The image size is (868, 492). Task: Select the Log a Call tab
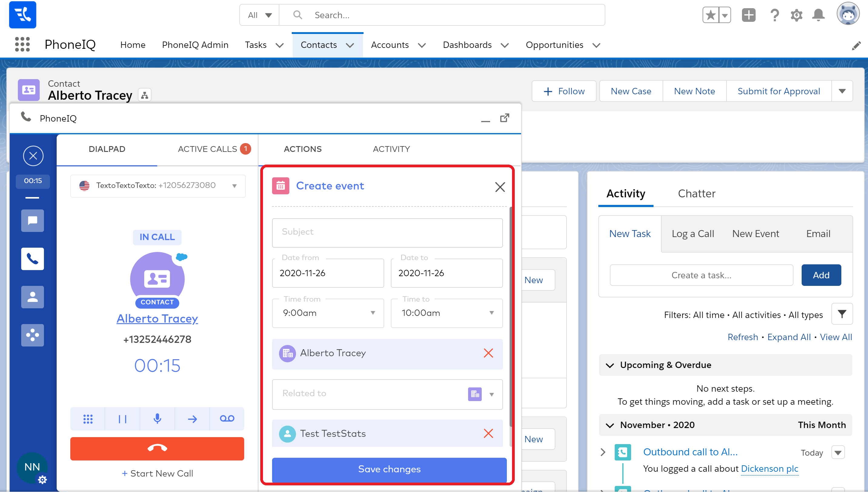(x=693, y=234)
